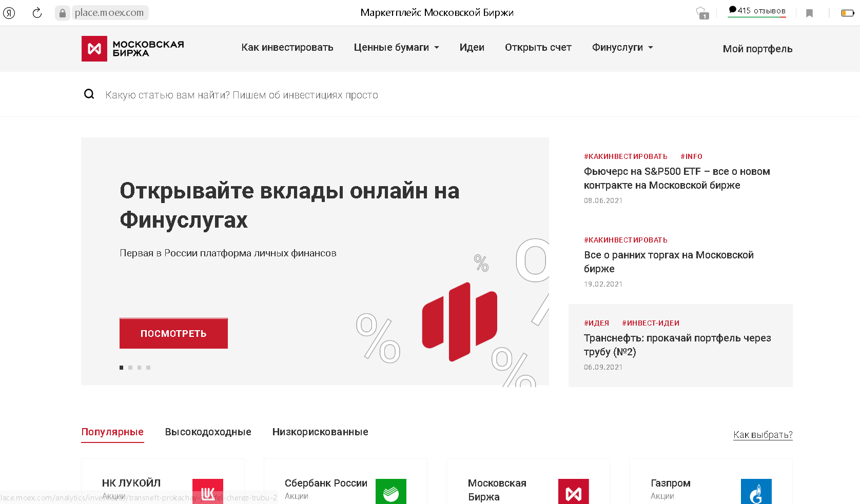Open the Идеи menu item
Image resolution: width=860 pixels, height=504 pixels.
(472, 47)
